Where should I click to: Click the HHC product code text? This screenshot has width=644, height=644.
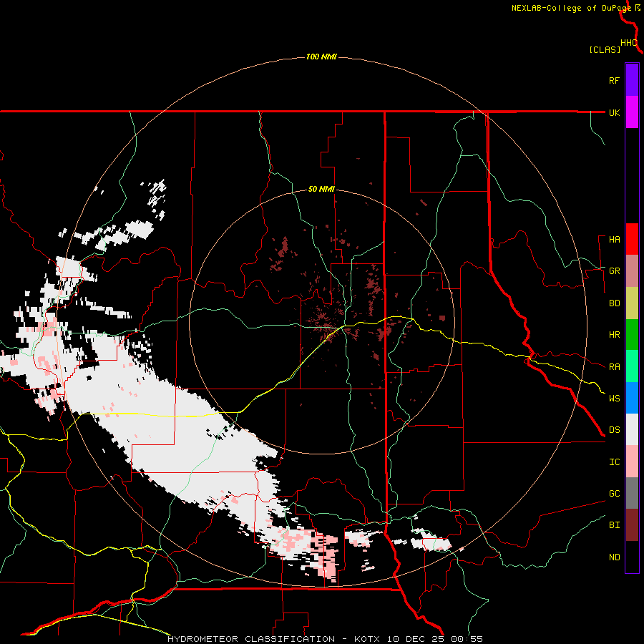pos(629,43)
